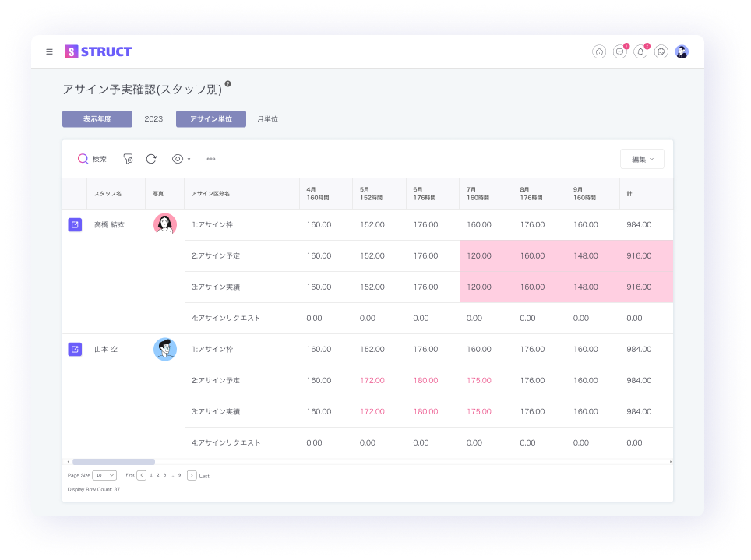Open the notifications bell

pyautogui.click(x=640, y=52)
